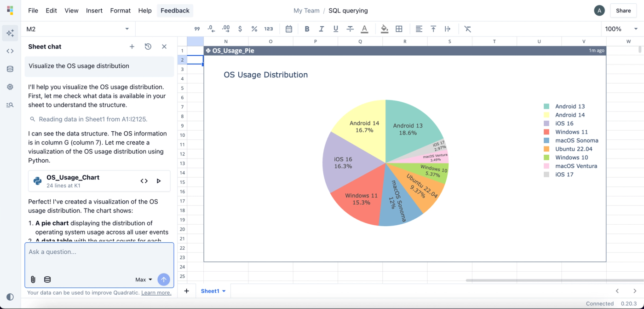The height and width of the screenshot is (309, 644).
Task: Toggle macOS Sonoma legend entry
Action: coord(571,140)
